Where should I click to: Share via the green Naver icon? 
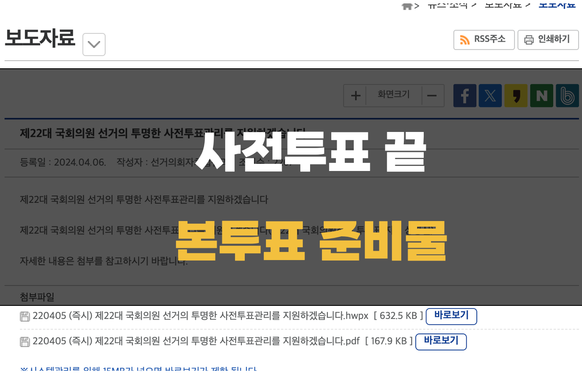click(x=542, y=95)
